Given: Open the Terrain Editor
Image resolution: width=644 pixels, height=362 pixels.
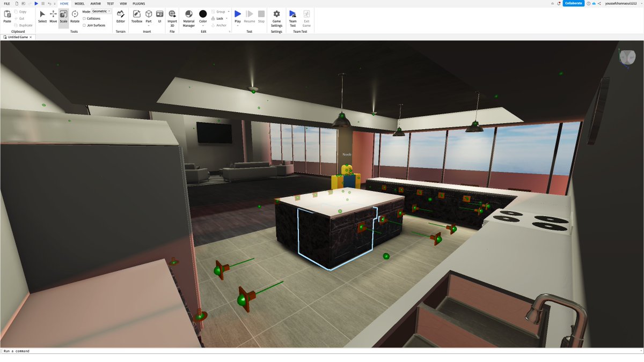Looking at the screenshot, I should (x=121, y=17).
